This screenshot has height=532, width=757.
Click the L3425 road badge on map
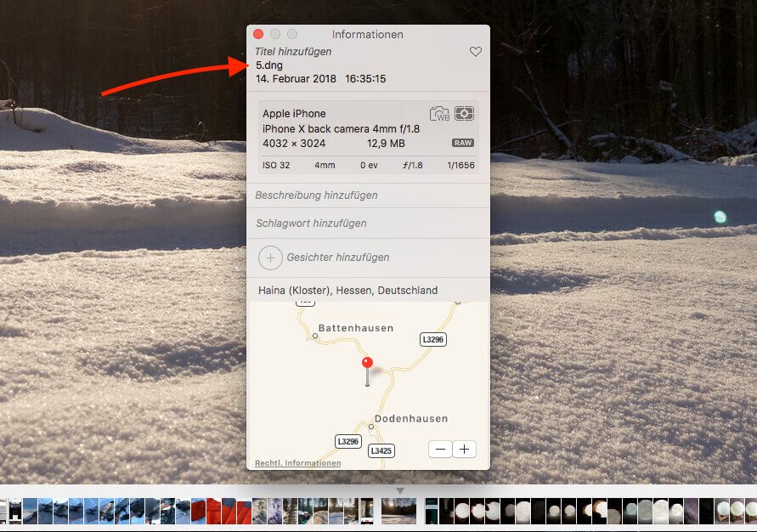point(381,450)
